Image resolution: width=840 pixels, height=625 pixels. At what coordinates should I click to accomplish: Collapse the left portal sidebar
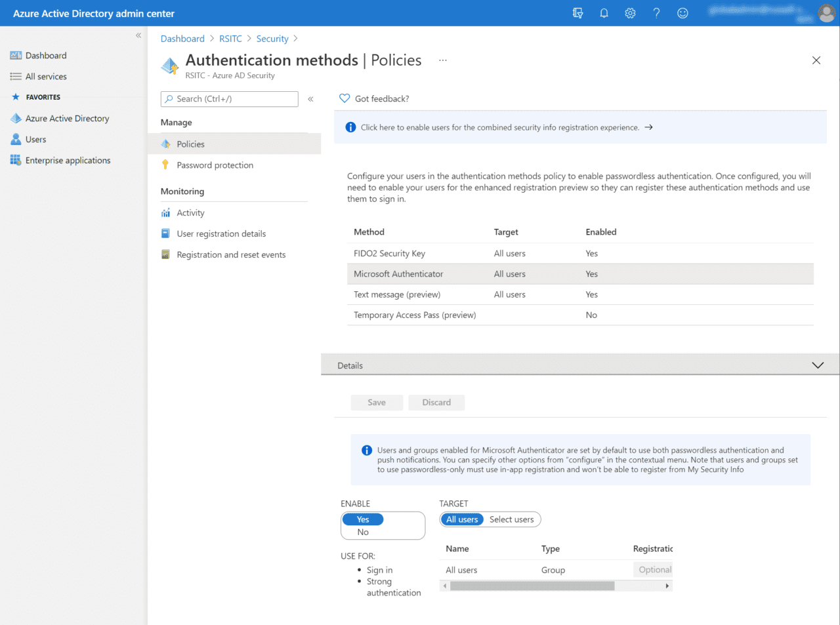138,35
